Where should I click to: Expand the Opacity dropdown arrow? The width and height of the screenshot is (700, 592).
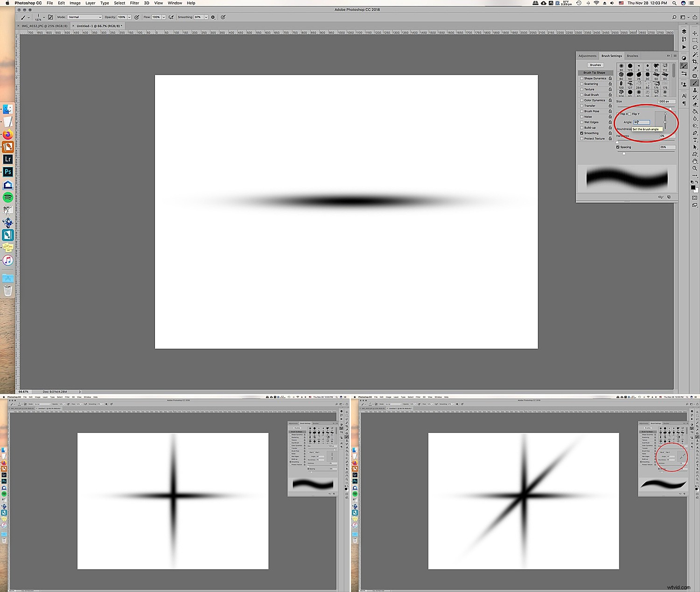[x=129, y=17]
